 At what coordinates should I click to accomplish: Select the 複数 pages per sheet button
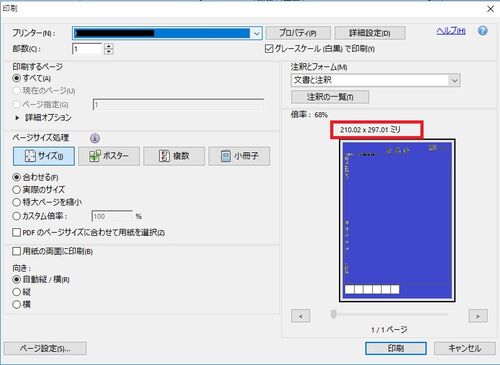pos(174,156)
